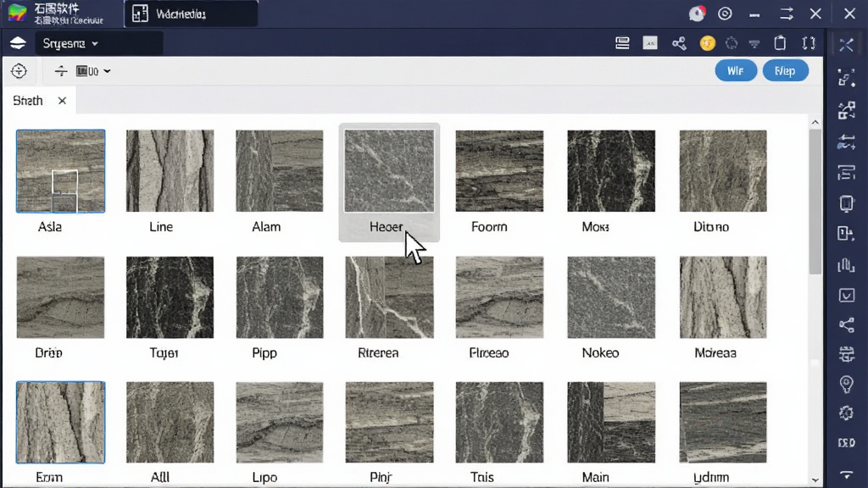Open the list view icon in the toolbar
The width and height of the screenshot is (868, 488).
click(x=622, y=43)
